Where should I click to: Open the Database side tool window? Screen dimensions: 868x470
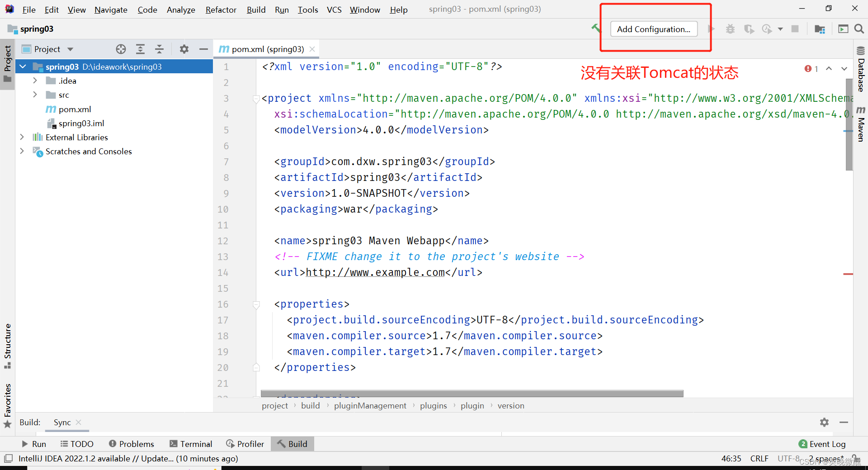(x=861, y=69)
